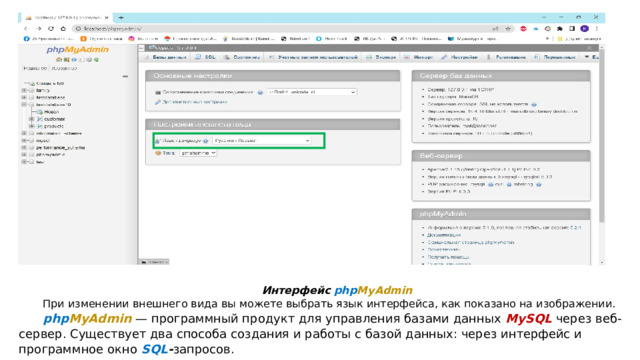
Task: Click the share icon in address bar
Action: coord(496,29)
